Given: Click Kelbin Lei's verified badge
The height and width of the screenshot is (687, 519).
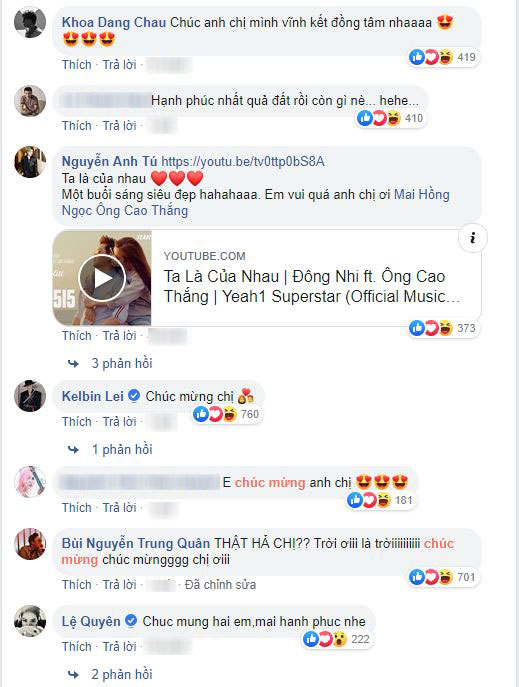Looking at the screenshot, I should 134,396.
